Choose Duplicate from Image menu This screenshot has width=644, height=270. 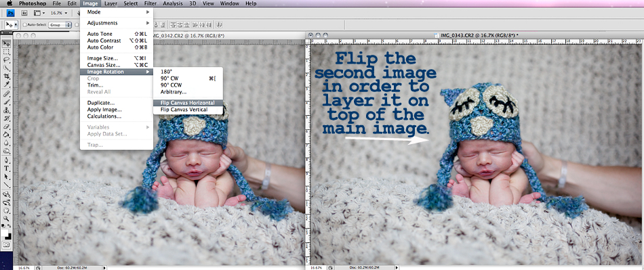[117, 103]
